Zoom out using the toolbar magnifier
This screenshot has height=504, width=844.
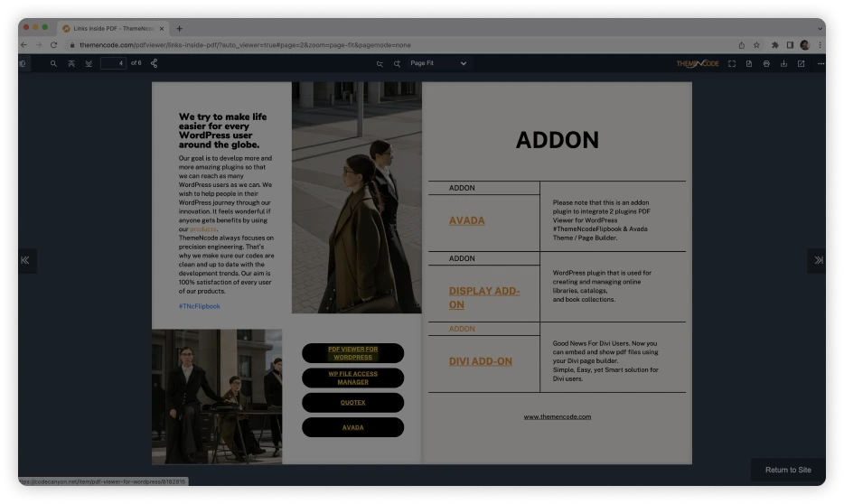tap(380, 63)
